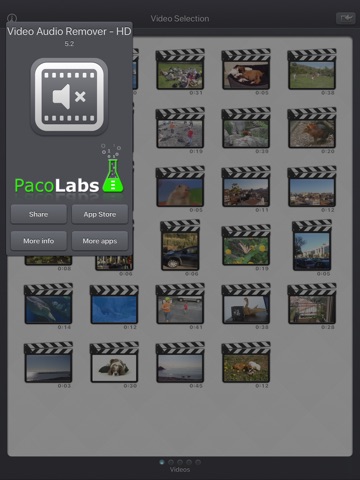Click the More apps button
360x480 pixels.
pyautogui.click(x=100, y=241)
